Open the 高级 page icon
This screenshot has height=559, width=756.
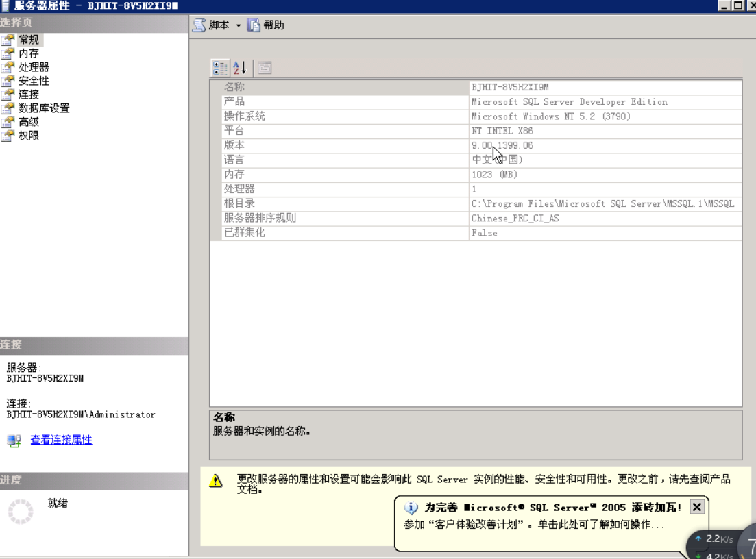pyautogui.click(x=8, y=122)
